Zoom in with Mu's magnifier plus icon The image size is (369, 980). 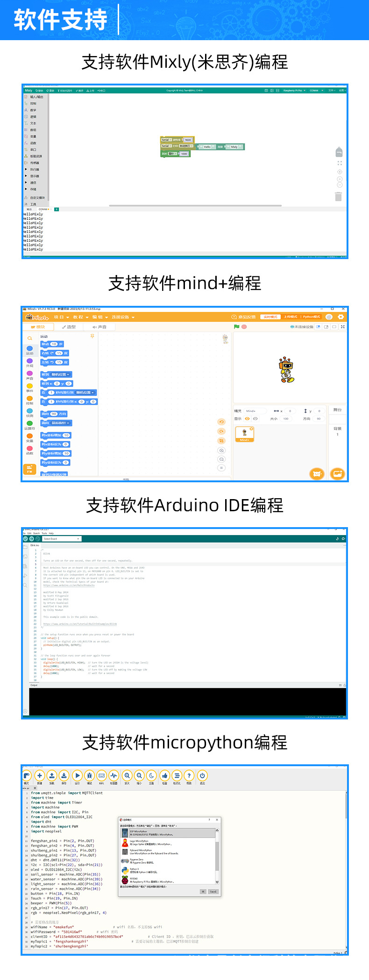pyautogui.click(x=127, y=776)
